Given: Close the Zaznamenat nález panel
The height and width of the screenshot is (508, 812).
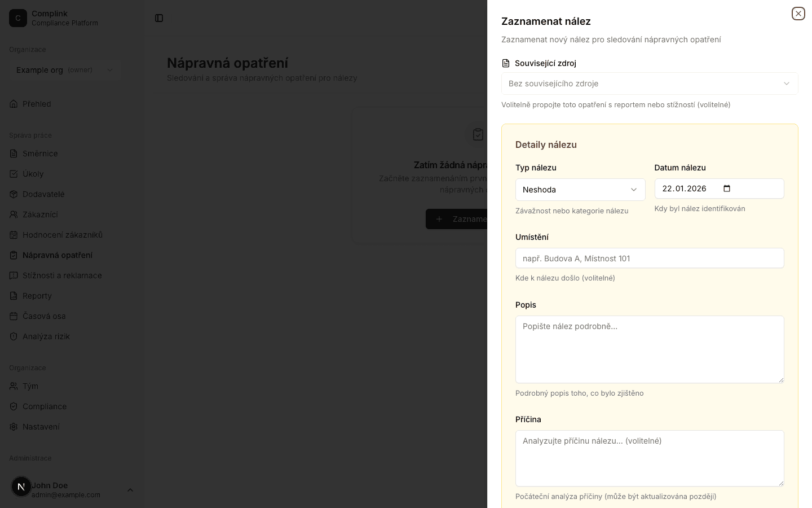Looking at the screenshot, I should [798, 14].
